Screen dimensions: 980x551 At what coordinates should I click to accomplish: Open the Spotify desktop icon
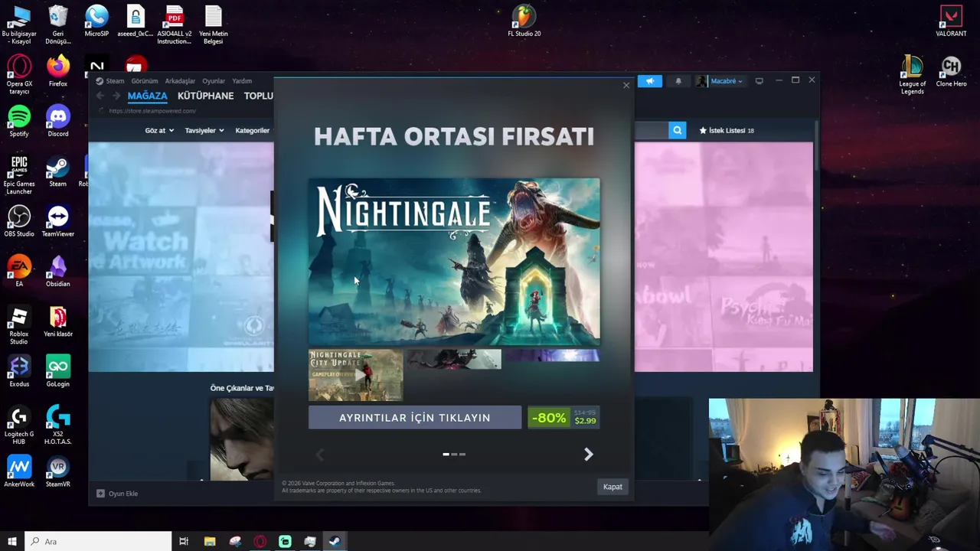(19, 121)
